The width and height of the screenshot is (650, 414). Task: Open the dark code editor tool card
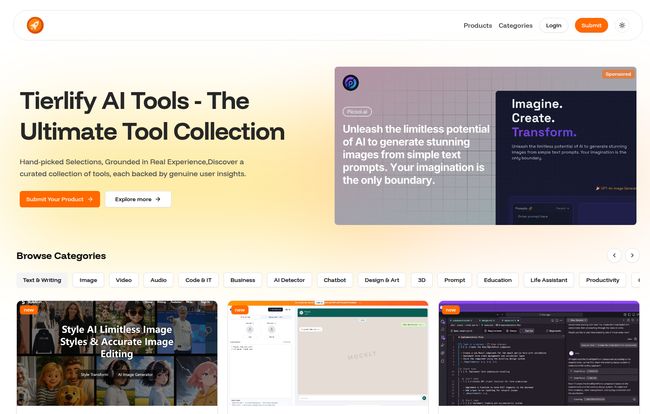(539, 353)
